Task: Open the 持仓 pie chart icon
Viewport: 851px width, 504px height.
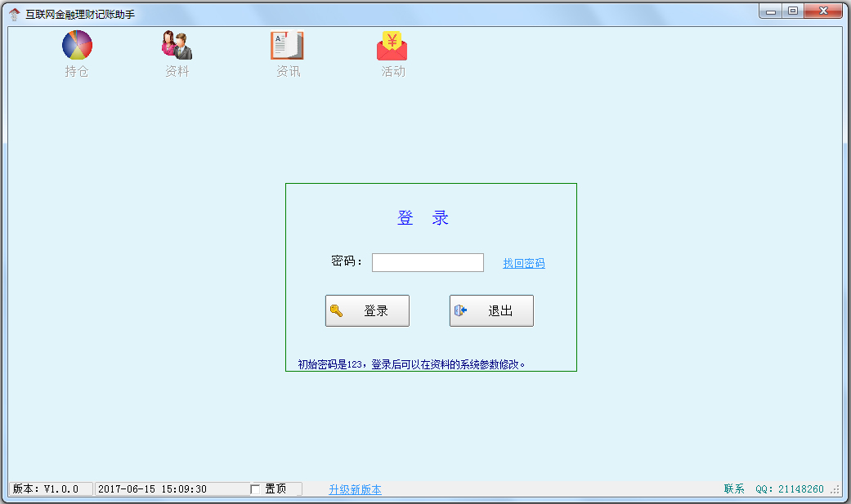Action: click(x=77, y=45)
